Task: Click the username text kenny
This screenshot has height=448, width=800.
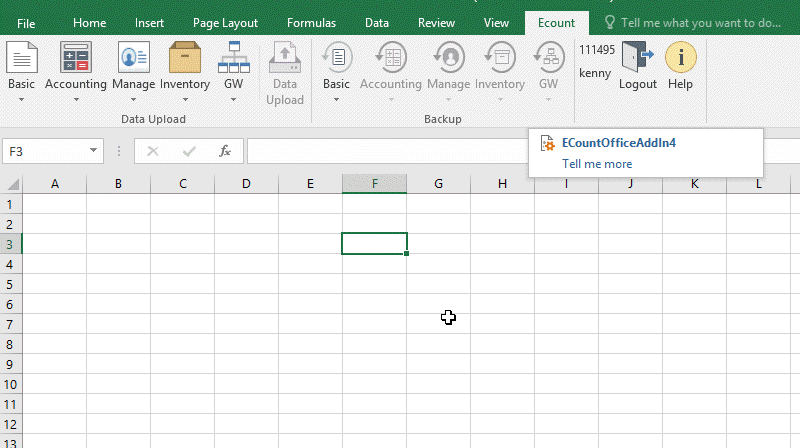Action: pos(595,73)
